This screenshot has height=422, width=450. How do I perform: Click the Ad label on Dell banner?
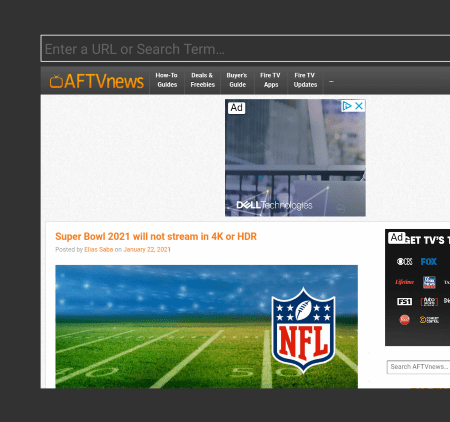point(236,108)
